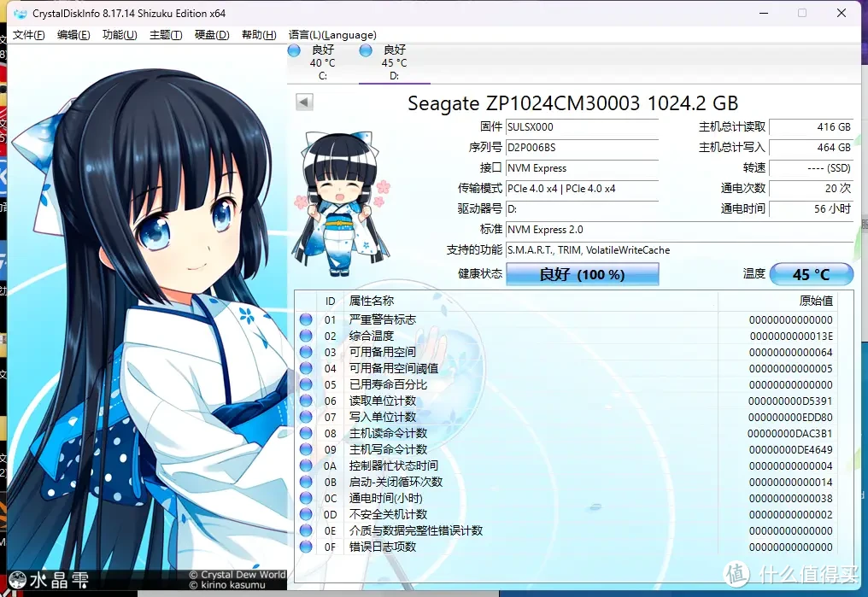Click the status orb for 启动-关闭循环次数
868x597 pixels.
click(306, 482)
